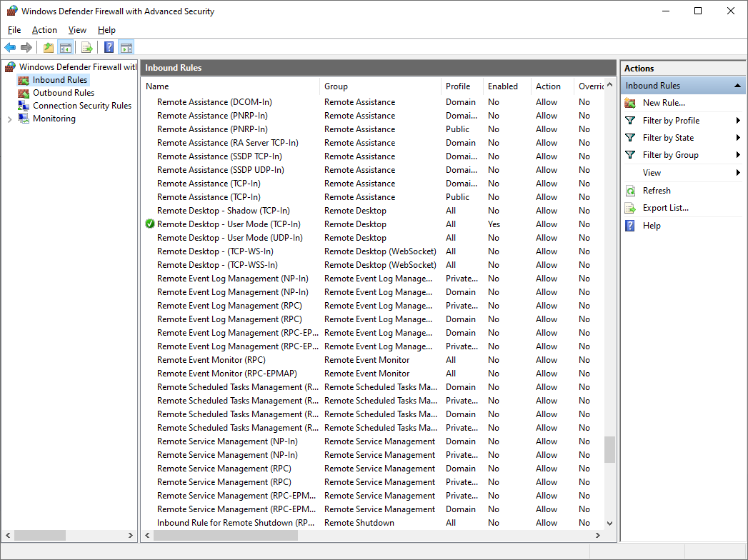
Task: Expand the Monitoring tree node
Action: coord(9,119)
